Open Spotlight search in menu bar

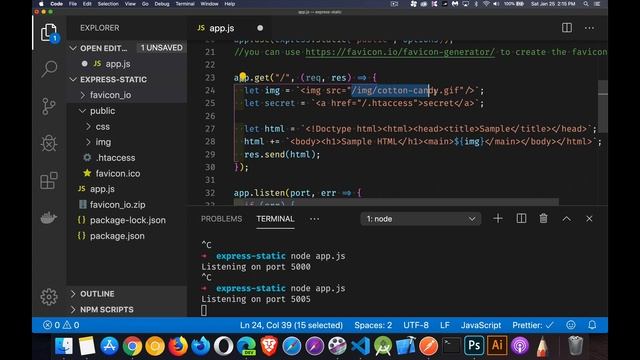[586, 4]
